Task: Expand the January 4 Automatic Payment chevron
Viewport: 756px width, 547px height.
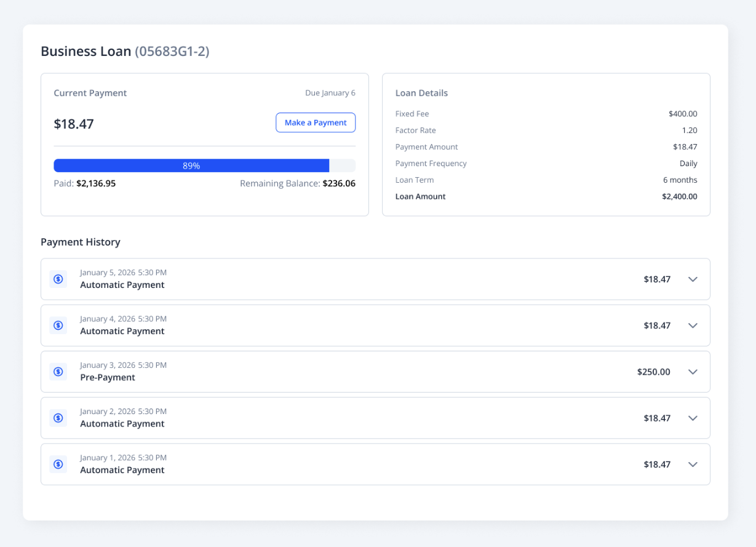Action: coord(693,325)
